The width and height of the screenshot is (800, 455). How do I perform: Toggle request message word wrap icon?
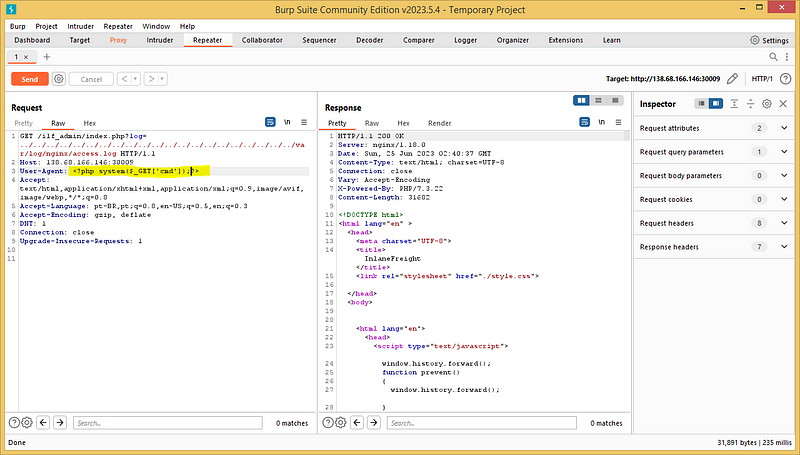270,122
